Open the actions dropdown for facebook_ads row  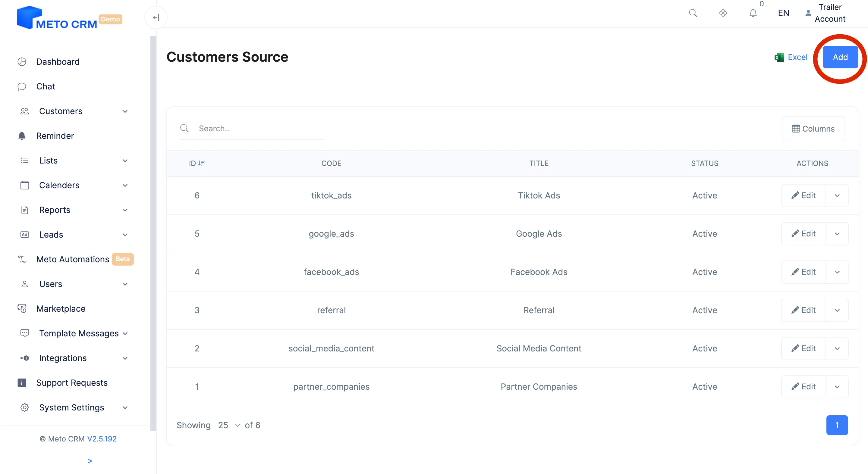(x=837, y=272)
